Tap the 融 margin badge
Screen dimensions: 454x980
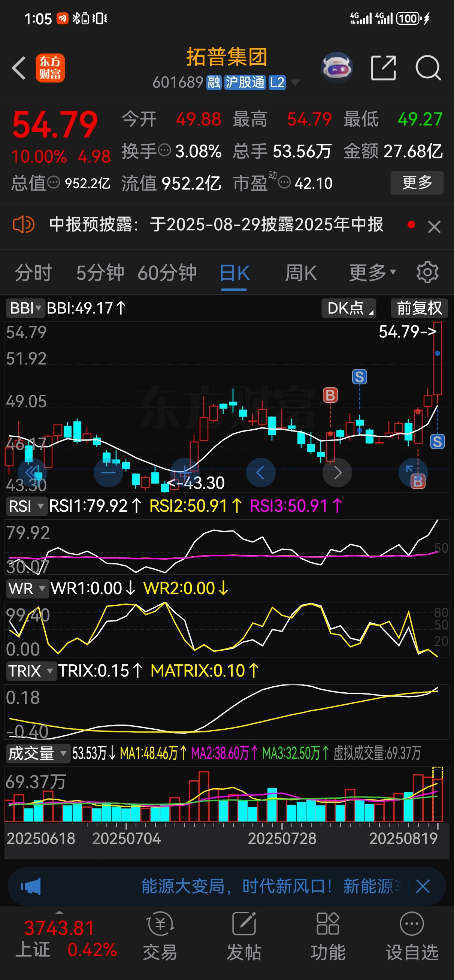coord(214,82)
